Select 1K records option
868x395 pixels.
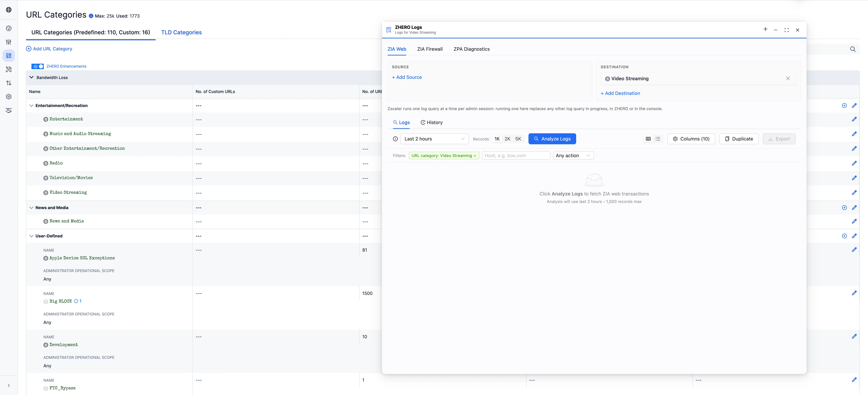(x=497, y=139)
